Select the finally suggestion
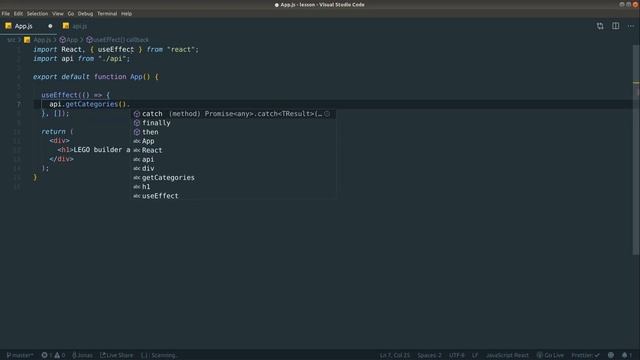This screenshot has width=640, height=360. tap(233, 123)
